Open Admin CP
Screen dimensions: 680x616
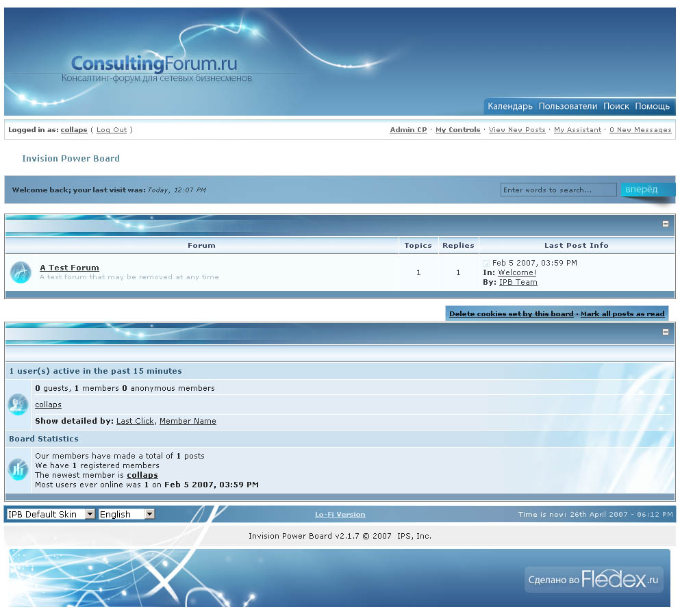tap(408, 129)
